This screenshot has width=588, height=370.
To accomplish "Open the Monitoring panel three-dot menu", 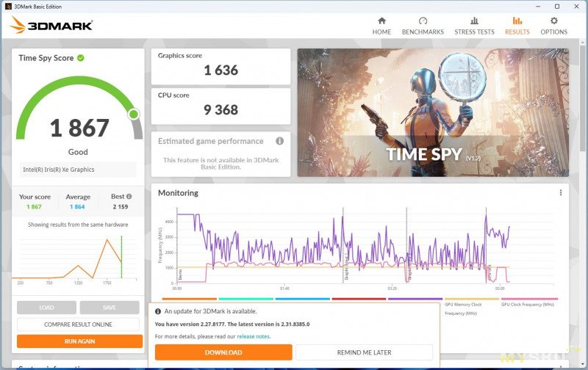I will (561, 192).
